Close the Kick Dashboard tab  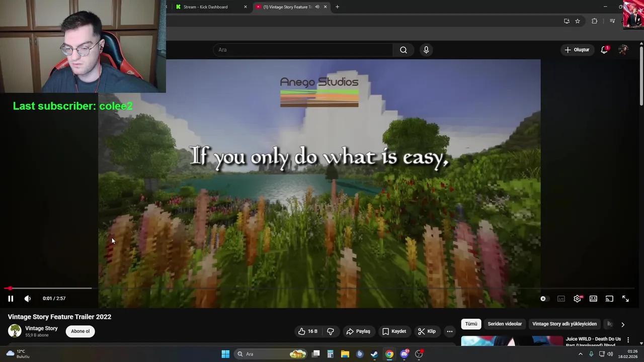click(x=246, y=7)
